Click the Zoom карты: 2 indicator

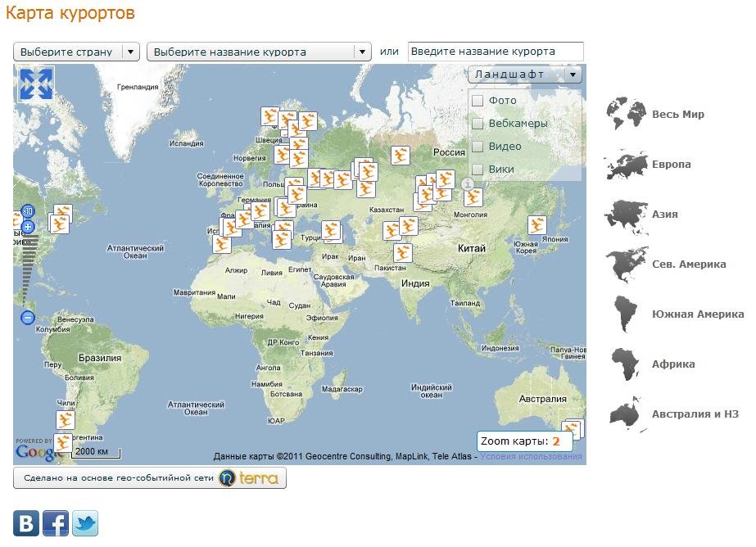[524, 441]
